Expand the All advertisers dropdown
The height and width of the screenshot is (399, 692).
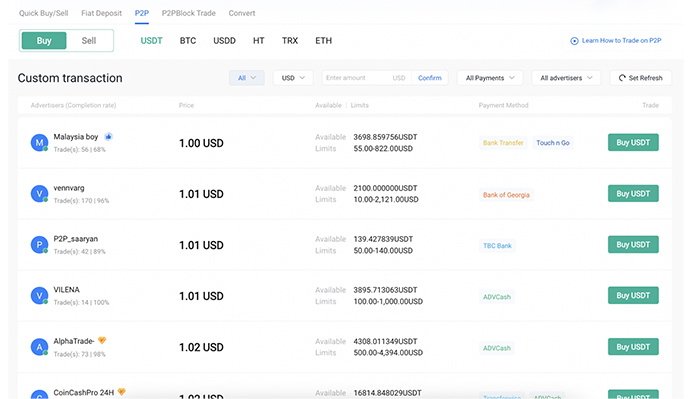(566, 78)
